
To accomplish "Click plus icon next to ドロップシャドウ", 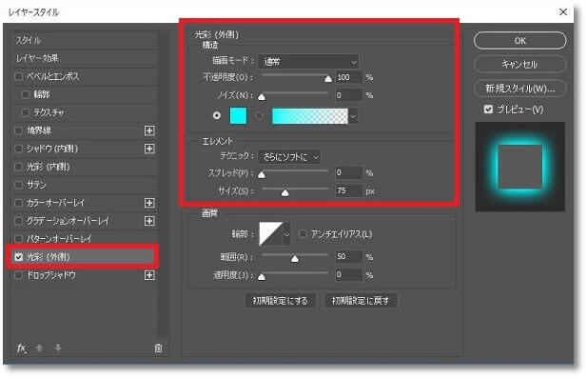I will (x=149, y=275).
